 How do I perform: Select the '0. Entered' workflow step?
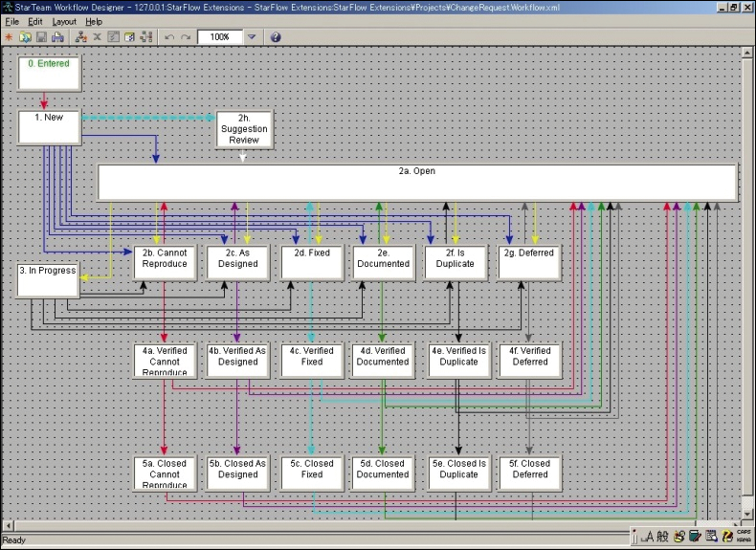(49, 74)
